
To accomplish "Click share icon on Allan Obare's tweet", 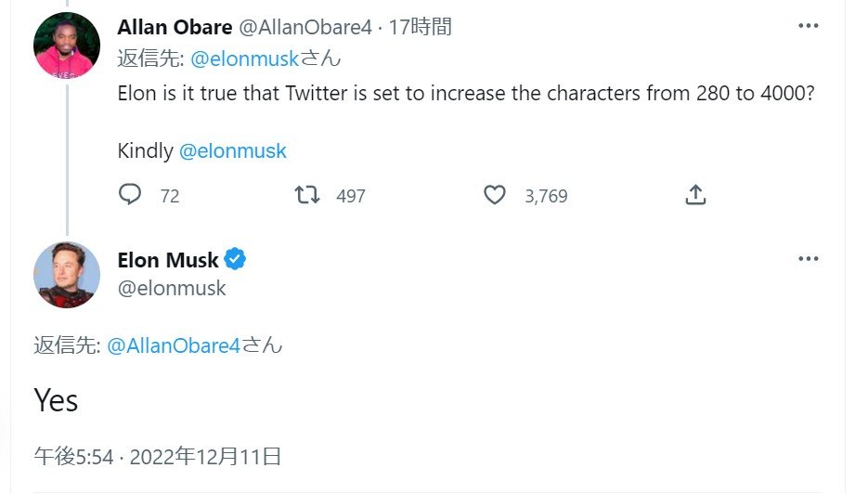I will (695, 195).
